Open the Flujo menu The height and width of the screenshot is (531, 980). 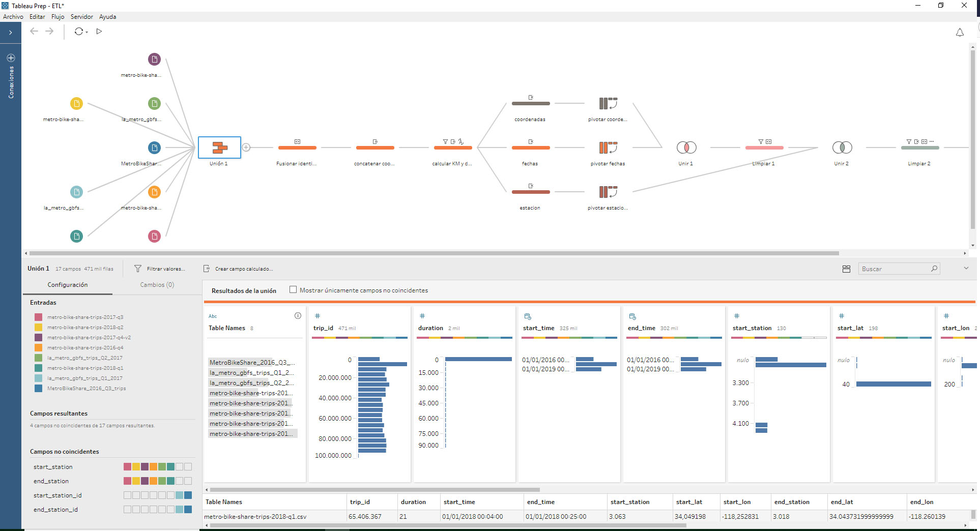point(58,17)
